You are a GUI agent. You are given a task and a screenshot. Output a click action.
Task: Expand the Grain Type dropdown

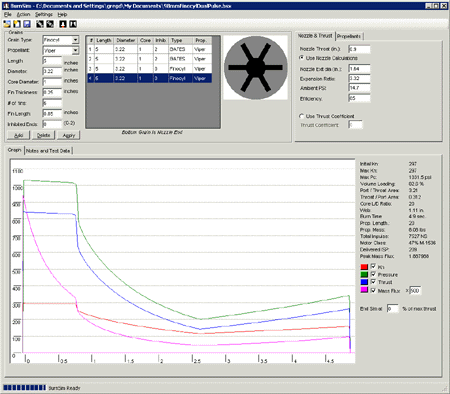76,40
